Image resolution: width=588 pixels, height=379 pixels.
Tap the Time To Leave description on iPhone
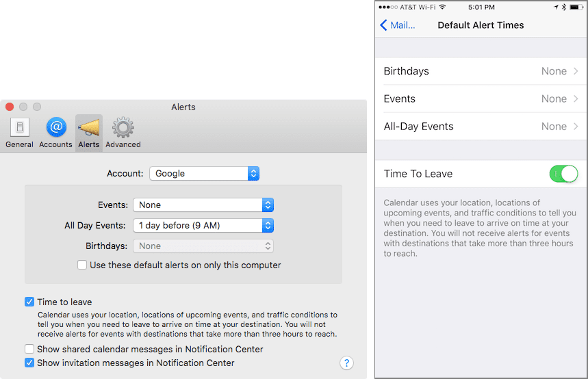click(x=480, y=228)
